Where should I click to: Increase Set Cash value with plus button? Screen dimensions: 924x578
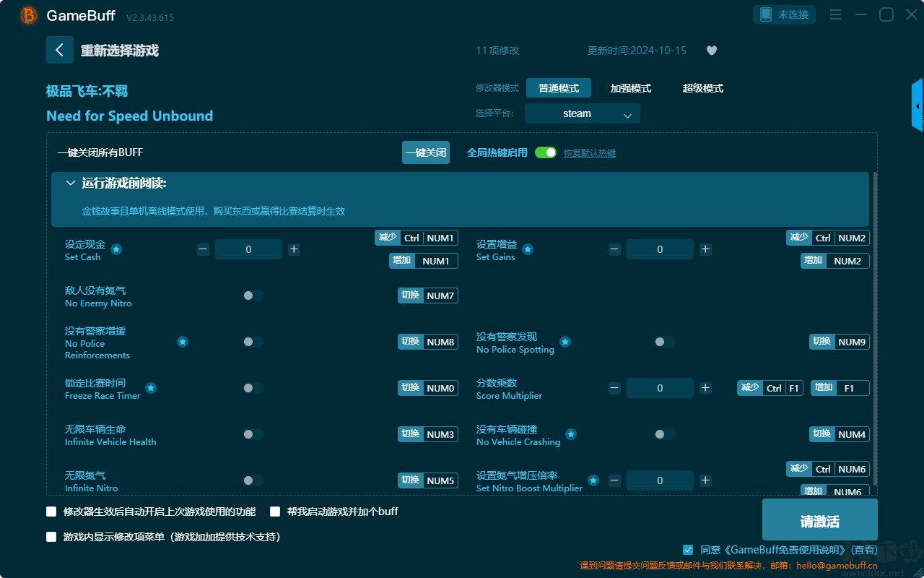(x=294, y=249)
